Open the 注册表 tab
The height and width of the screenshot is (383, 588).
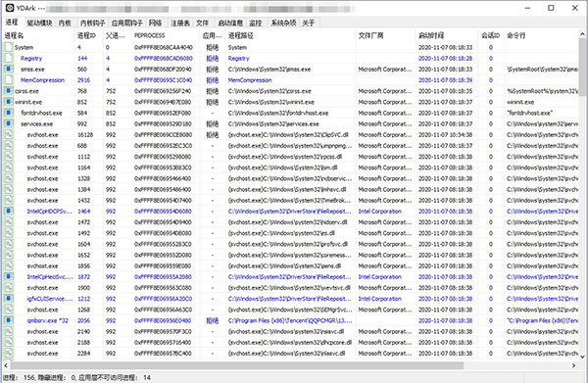(180, 23)
